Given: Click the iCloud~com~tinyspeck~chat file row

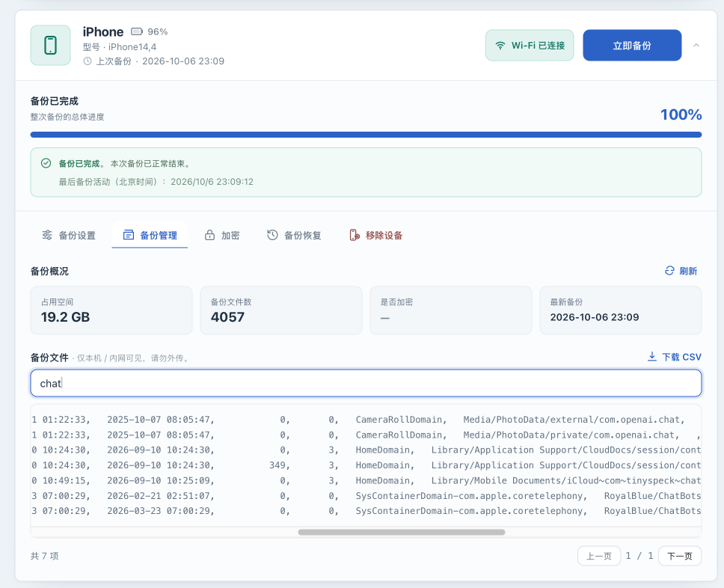Looking at the screenshot, I should [366, 480].
